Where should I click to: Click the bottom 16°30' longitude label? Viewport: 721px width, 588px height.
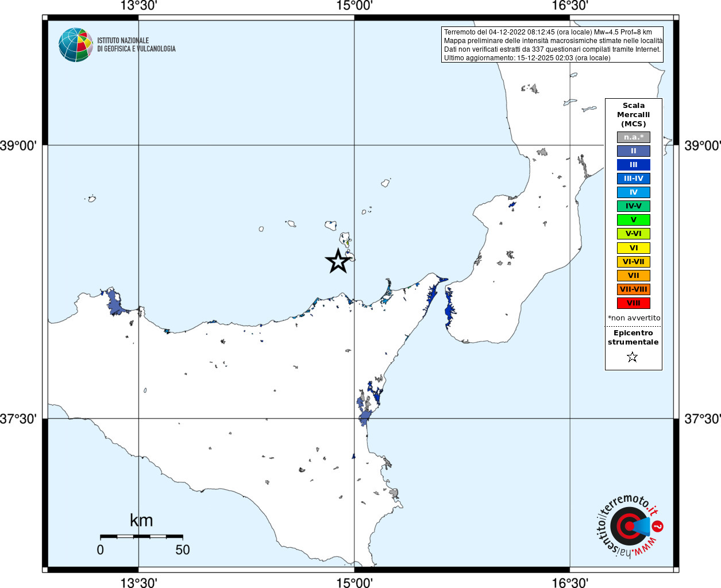(x=570, y=582)
